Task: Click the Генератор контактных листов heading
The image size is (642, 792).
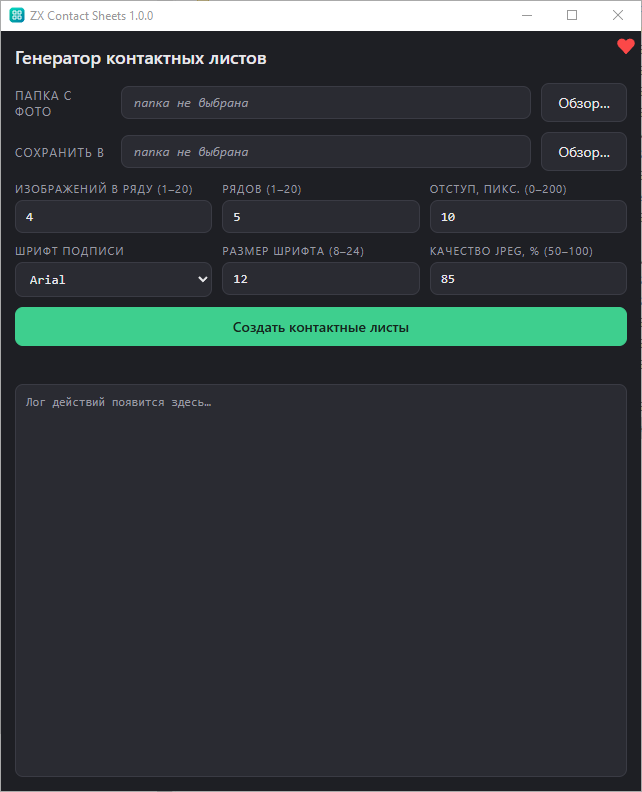Action: point(140,58)
